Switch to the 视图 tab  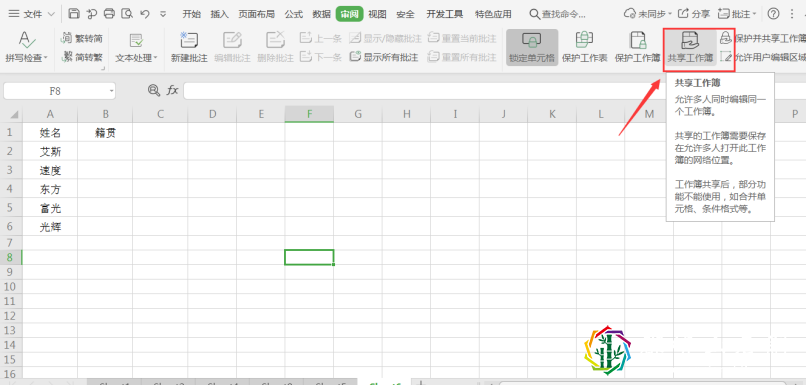pyautogui.click(x=377, y=14)
